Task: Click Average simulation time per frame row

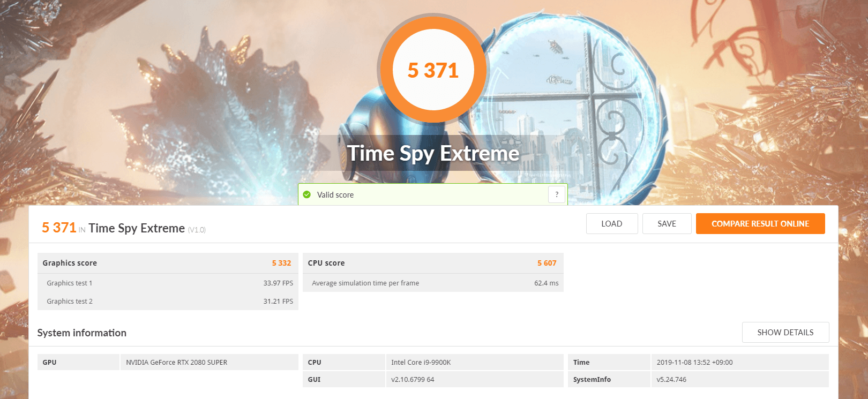Action: [433, 283]
